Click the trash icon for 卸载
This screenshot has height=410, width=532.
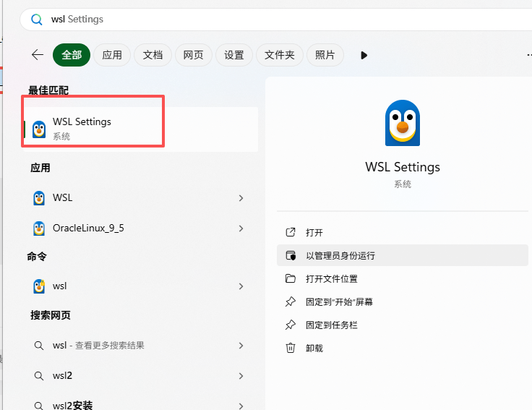coord(291,348)
